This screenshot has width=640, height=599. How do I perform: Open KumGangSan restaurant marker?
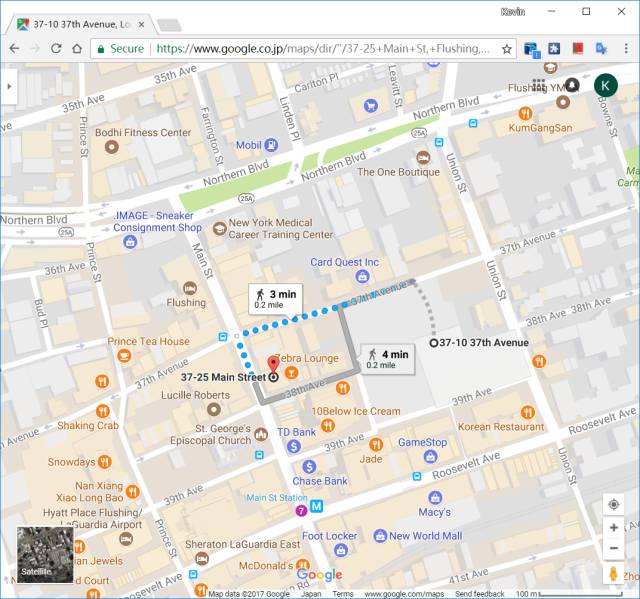tap(525, 113)
